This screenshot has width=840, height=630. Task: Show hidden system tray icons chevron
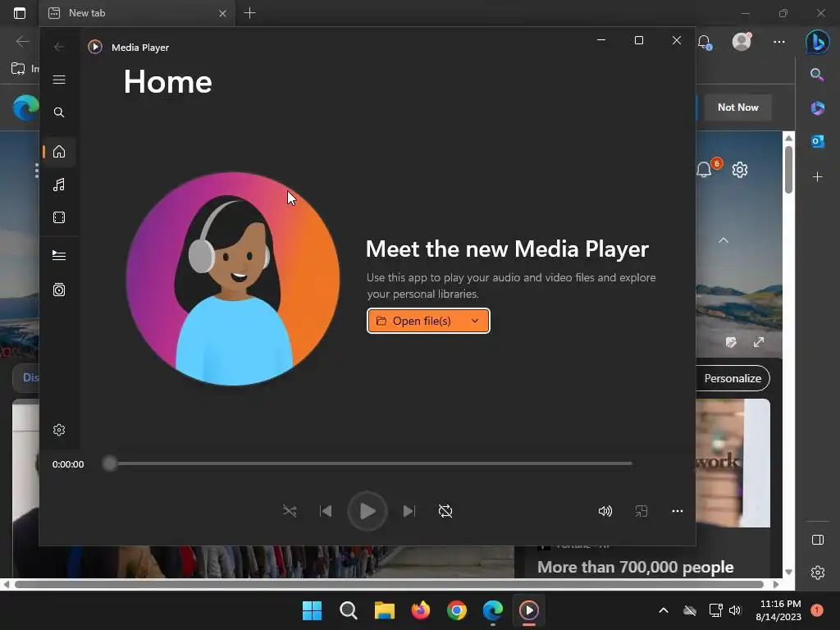[663, 610]
